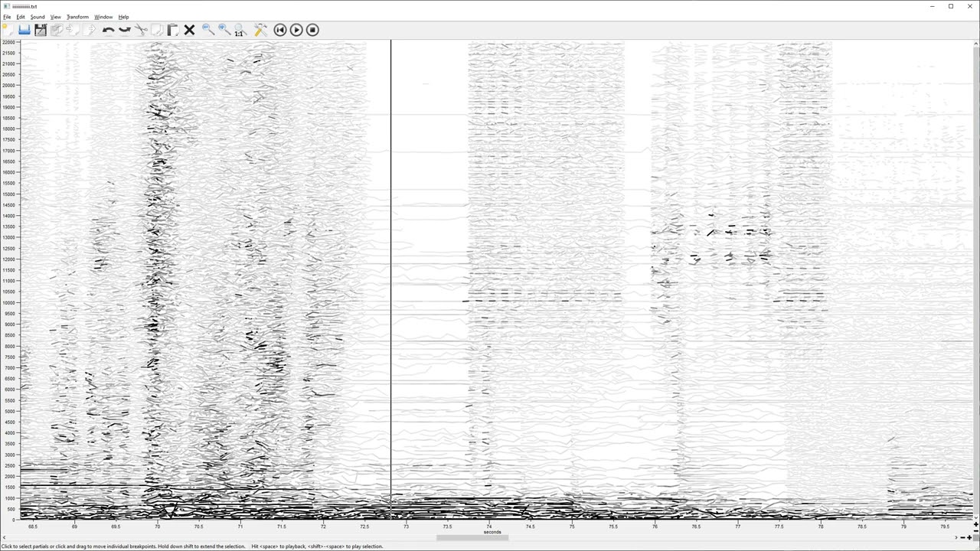Undo the last edit
The image size is (980, 551).
click(x=109, y=30)
